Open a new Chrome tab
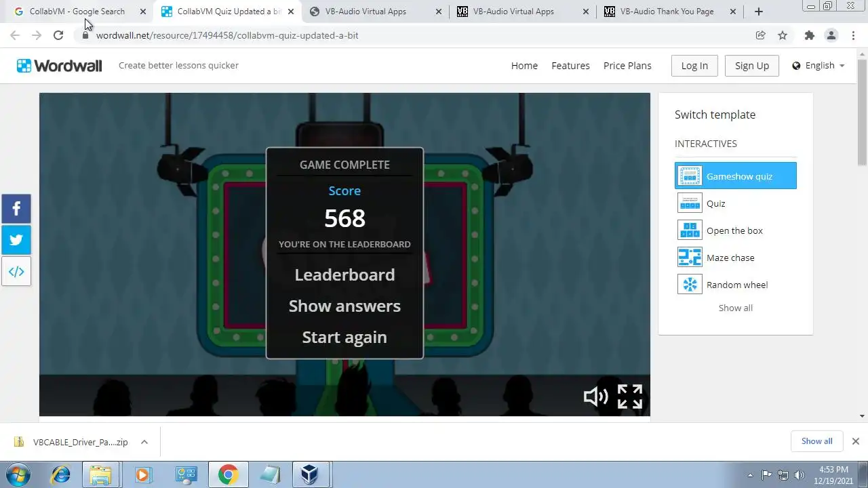This screenshot has width=868, height=488. click(x=758, y=12)
